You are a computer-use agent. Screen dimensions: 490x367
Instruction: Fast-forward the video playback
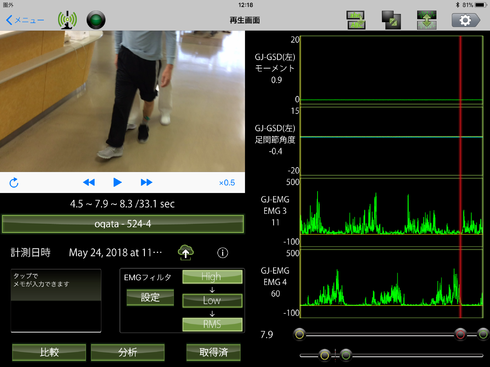pyautogui.click(x=146, y=182)
